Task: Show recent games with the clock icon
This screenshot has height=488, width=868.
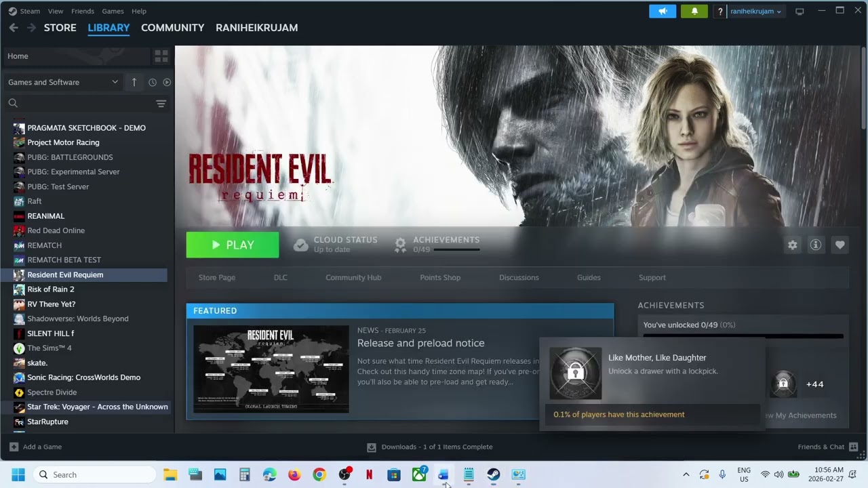Action: click(153, 82)
